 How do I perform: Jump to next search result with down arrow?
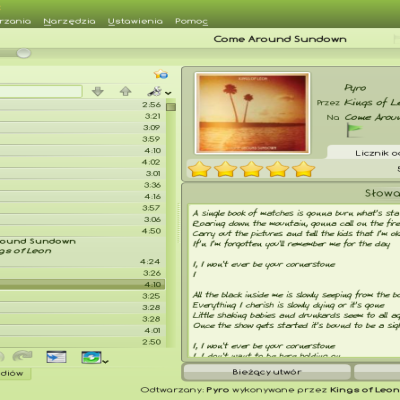[98, 91]
